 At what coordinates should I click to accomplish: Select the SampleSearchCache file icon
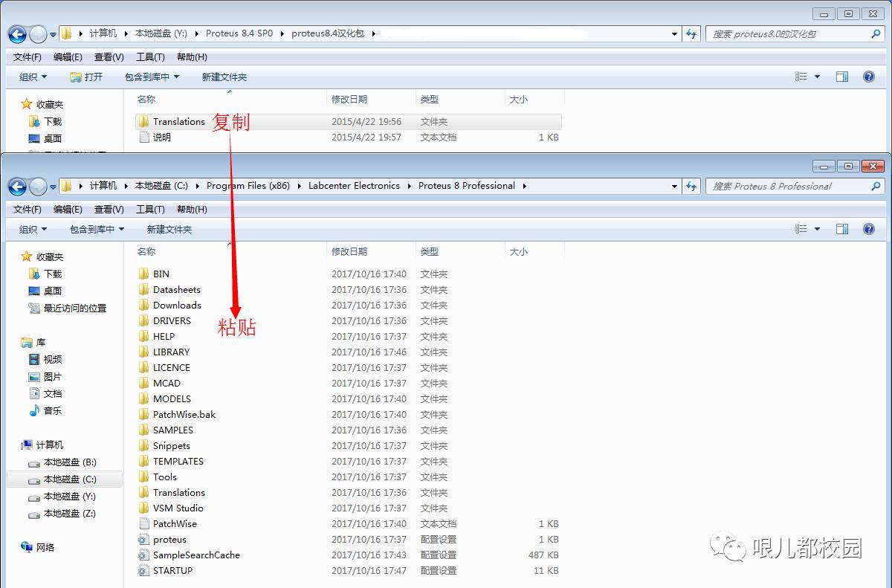click(144, 555)
